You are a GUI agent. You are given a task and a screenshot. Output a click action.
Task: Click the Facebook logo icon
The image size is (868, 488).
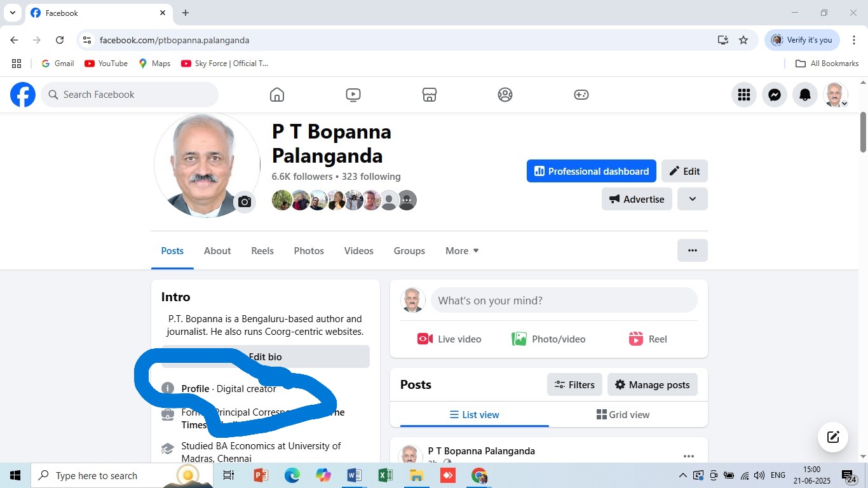pos(23,95)
